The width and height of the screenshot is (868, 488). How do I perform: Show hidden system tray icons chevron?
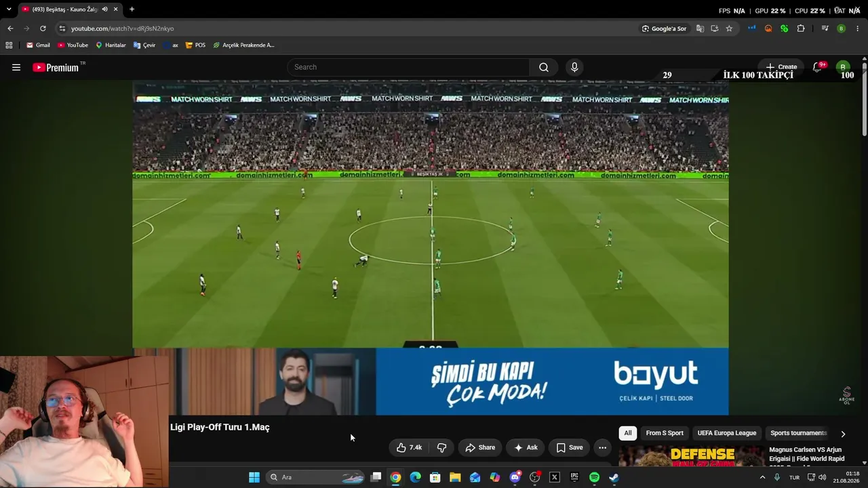click(762, 477)
